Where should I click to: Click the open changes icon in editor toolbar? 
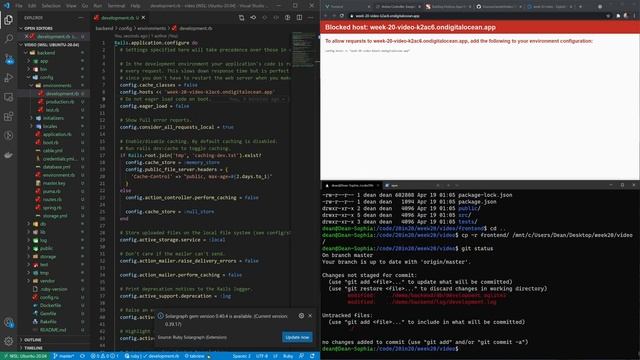pyautogui.click(x=242, y=18)
